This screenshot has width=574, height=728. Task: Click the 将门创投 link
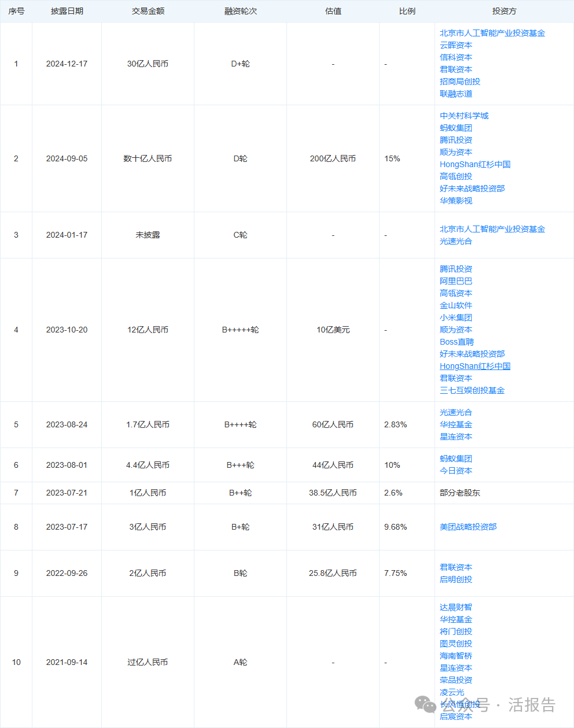coord(456,631)
